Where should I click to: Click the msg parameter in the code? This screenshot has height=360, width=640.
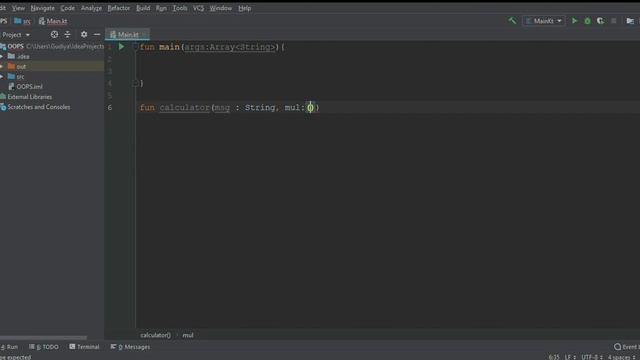pos(222,107)
